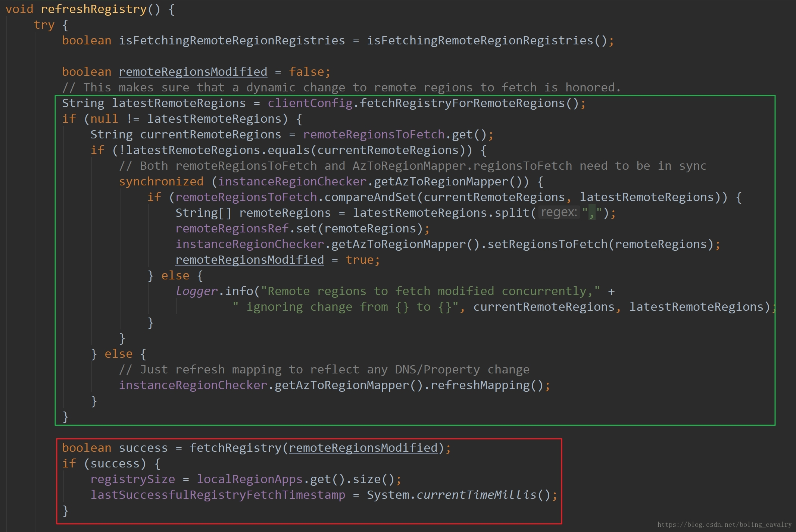The height and width of the screenshot is (532, 796).
Task: Click the localRegionApps field reference
Action: 249,479
